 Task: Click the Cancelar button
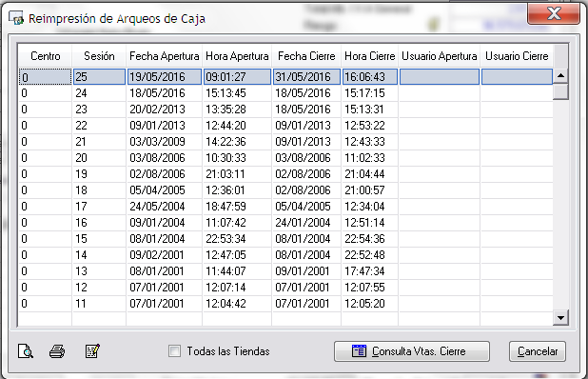pos(537,351)
